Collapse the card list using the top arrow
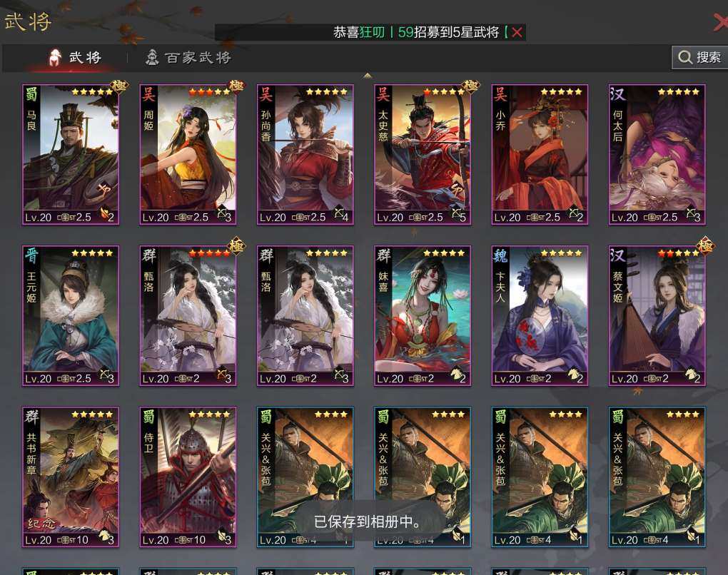This screenshot has height=575, width=728. (x=368, y=76)
